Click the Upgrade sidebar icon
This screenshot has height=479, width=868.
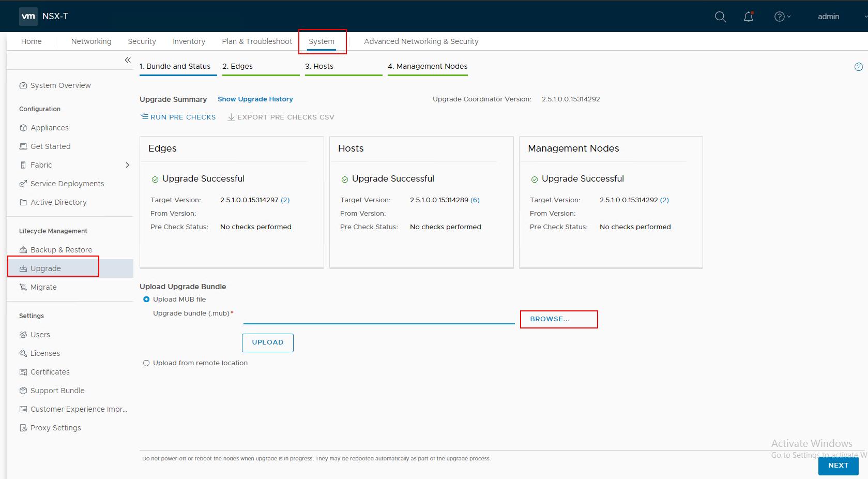pyautogui.click(x=23, y=268)
